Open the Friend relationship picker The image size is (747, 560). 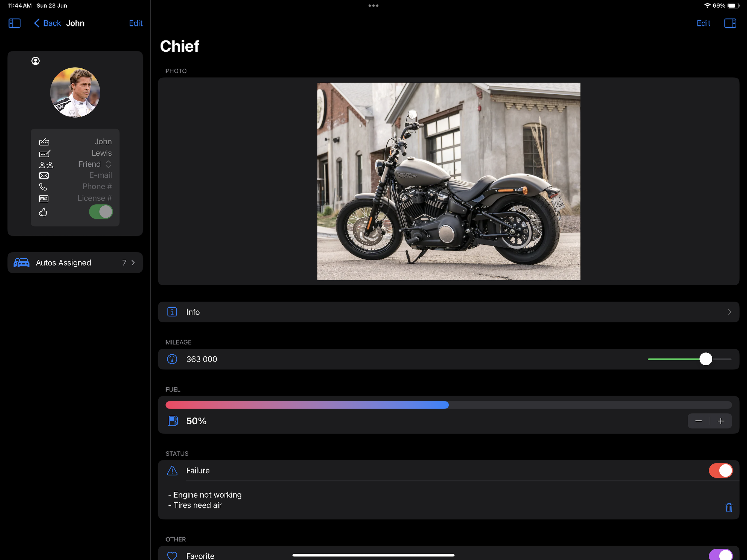coord(95,164)
